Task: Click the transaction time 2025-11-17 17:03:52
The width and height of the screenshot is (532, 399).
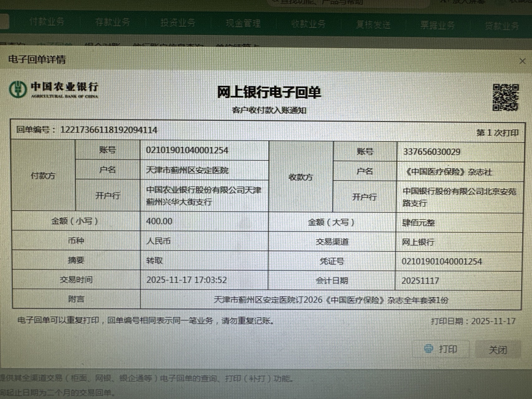Action: 186,280
